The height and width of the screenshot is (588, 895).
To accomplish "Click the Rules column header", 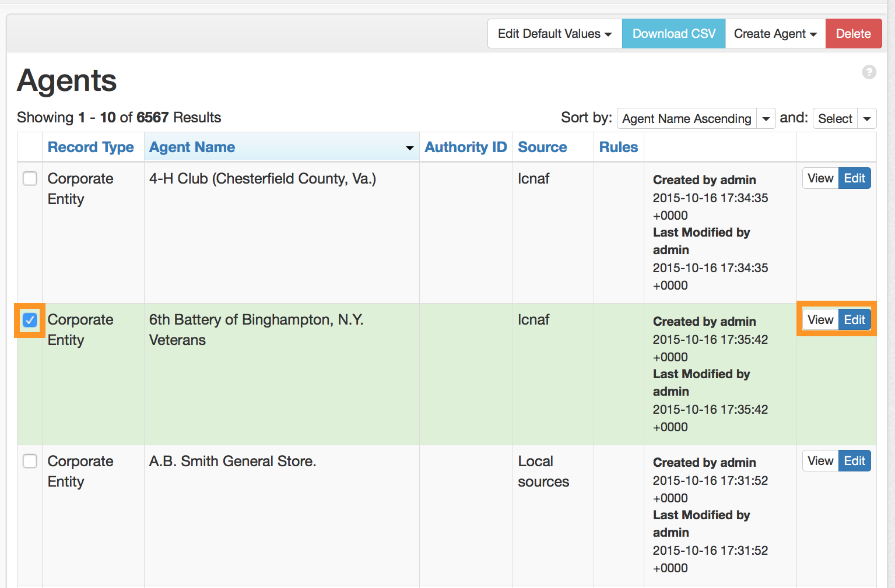I will (x=618, y=147).
